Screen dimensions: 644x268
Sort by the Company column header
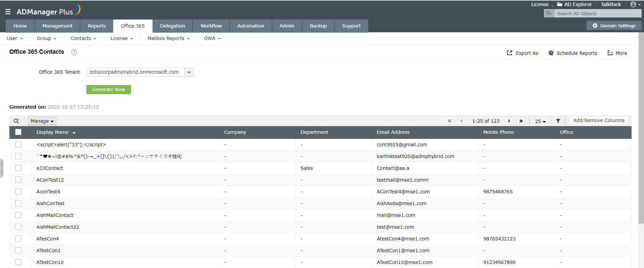[x=235, y=132]
